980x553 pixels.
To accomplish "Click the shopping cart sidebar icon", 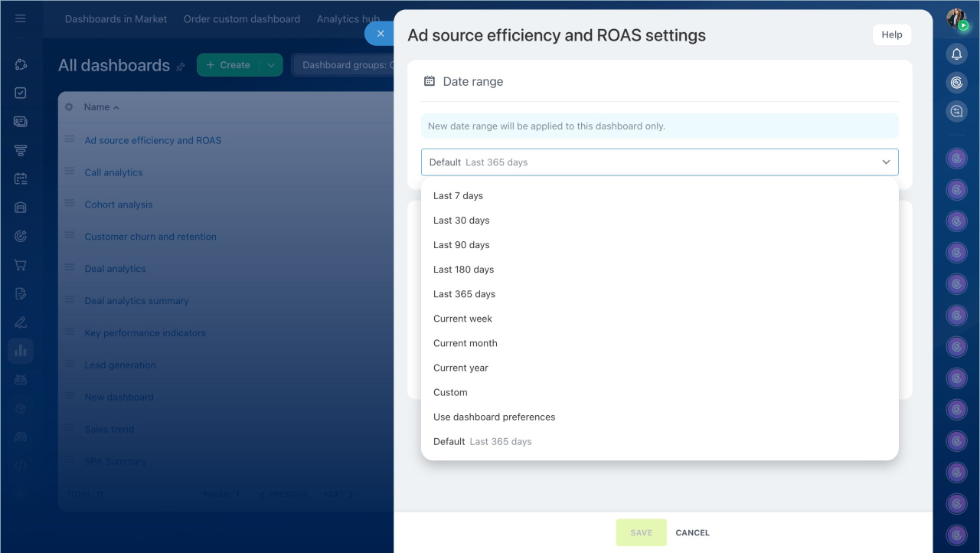I will 21,265.
